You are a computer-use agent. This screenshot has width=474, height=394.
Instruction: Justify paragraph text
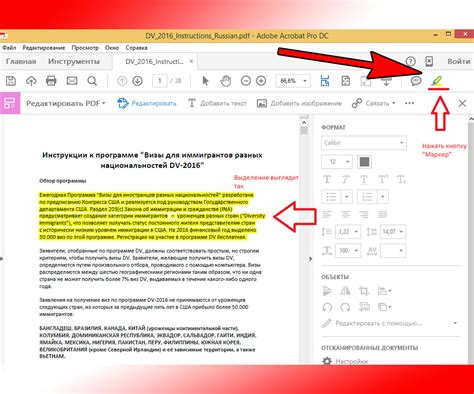click(x=383, y=214)
